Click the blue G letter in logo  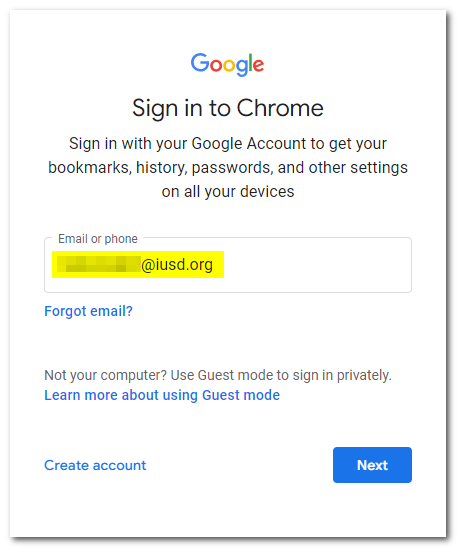click(200, 63)
